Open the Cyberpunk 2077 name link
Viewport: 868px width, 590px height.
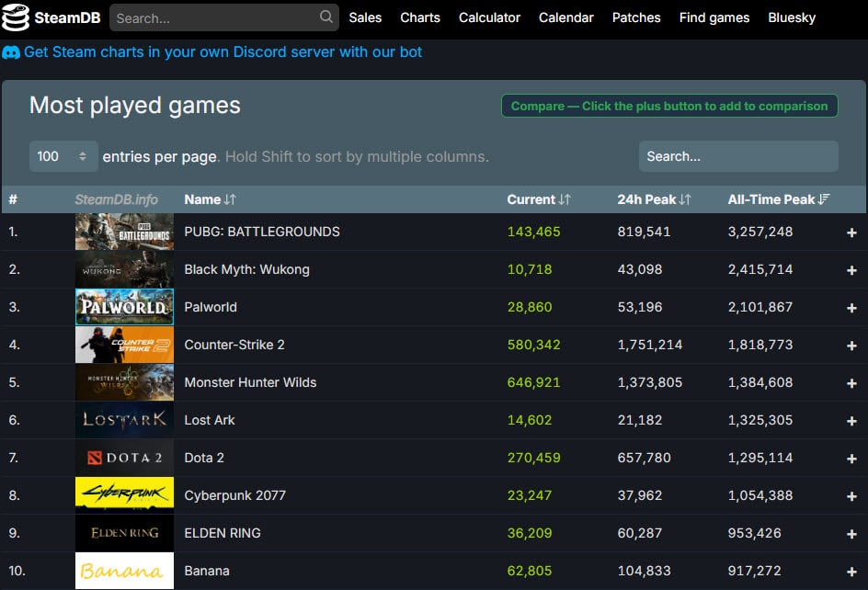pyautogui.click(x=235, y=495)
